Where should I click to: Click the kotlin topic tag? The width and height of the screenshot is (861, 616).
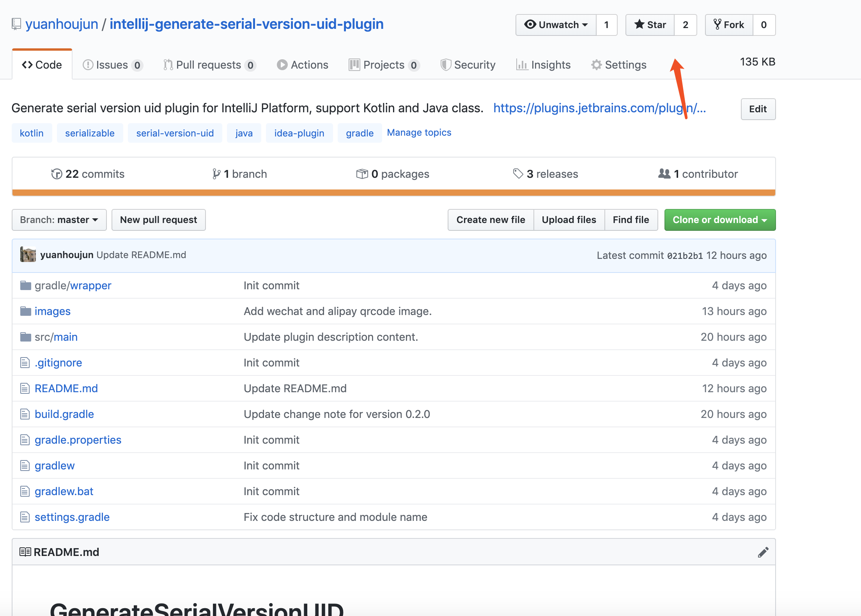[x=32, y=133]
